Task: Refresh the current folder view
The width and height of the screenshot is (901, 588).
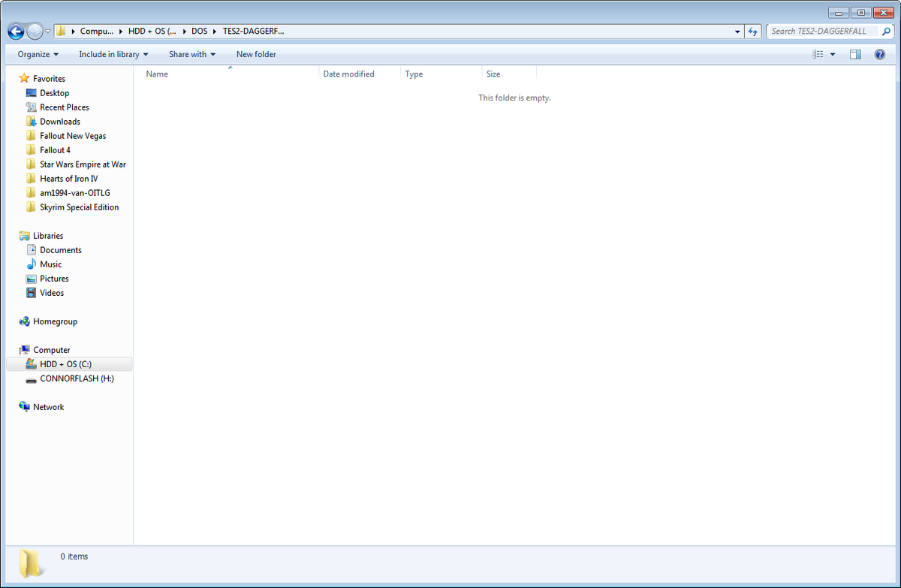Action: [x=752, y=31]
